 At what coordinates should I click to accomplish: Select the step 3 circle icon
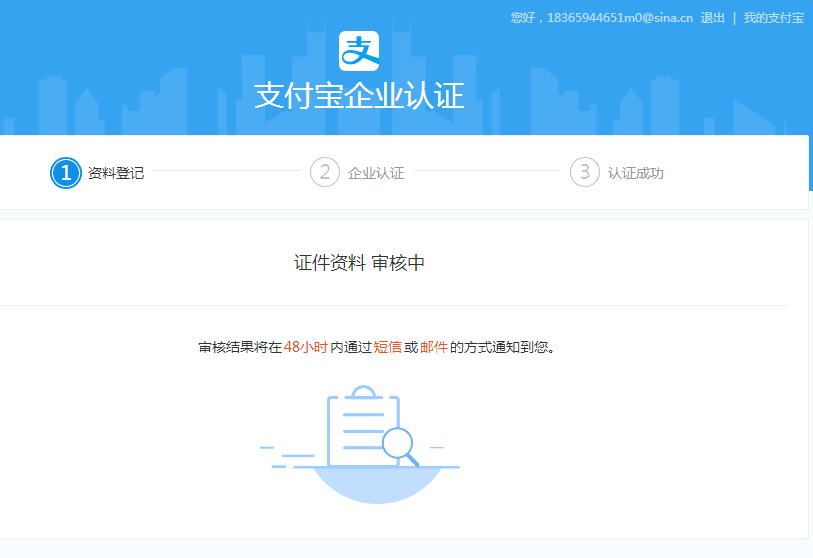pos(585,172)
